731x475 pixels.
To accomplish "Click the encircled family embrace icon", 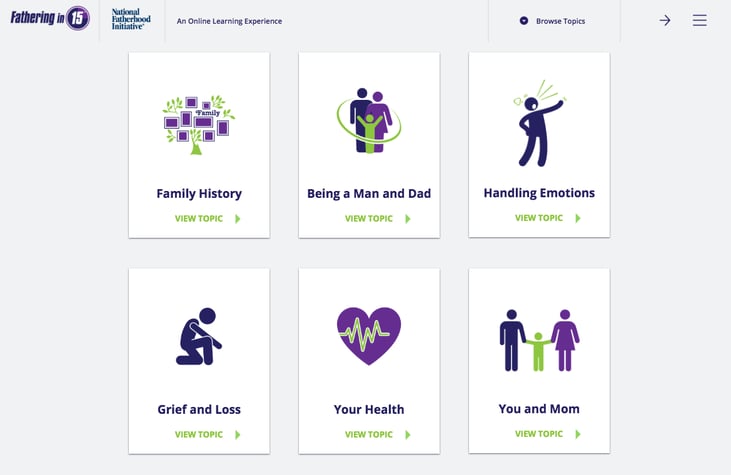I will [x=369, y=121].
